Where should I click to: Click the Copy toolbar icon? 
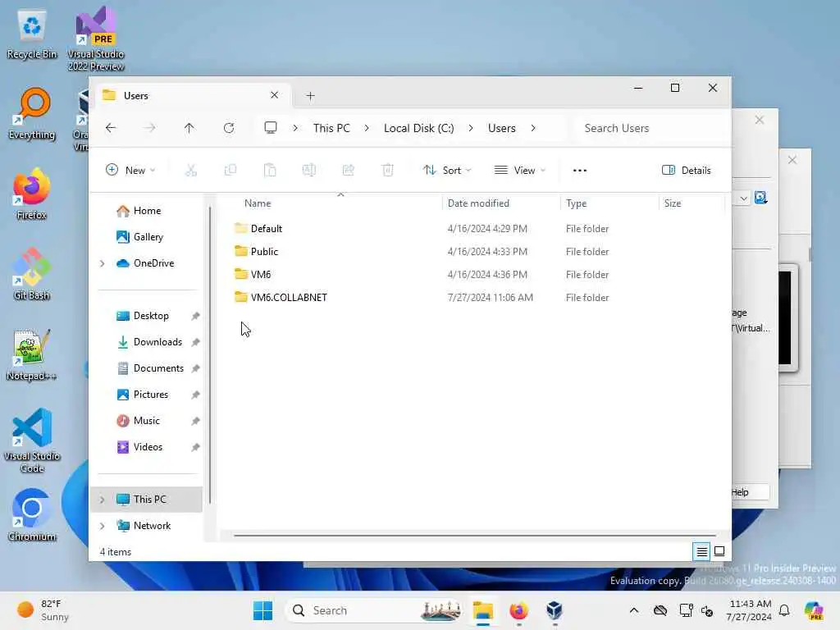point(231,171)
